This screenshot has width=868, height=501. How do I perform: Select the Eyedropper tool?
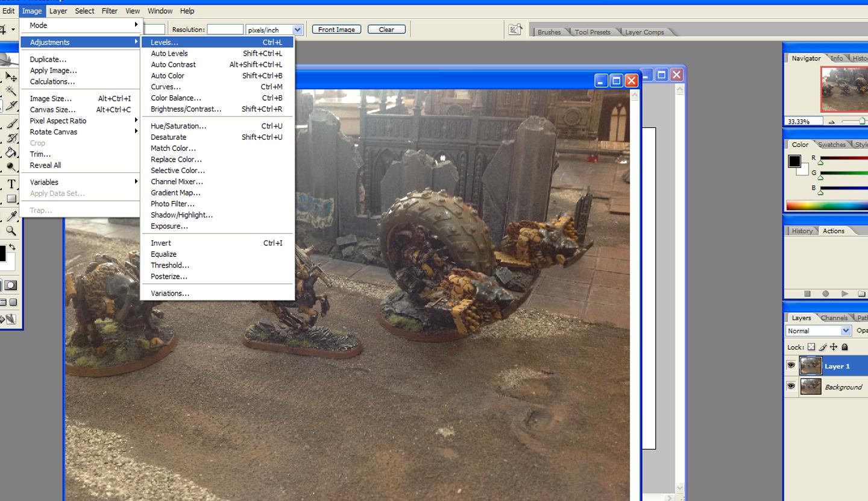tap(11, 216)
